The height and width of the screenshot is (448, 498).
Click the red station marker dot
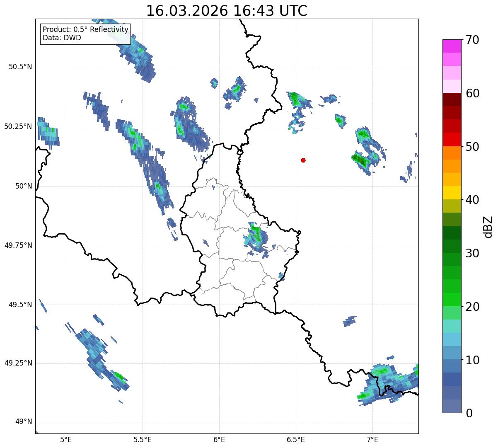point(303,160)
